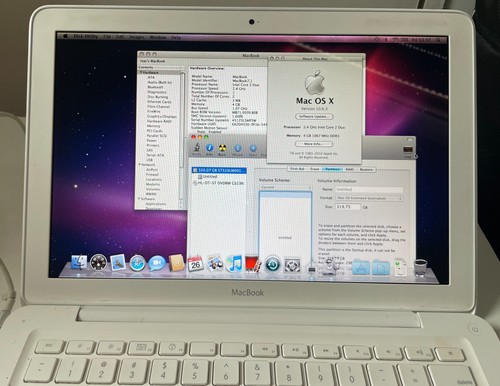The height and width of the screenshot is (386, 500).
Task: Open the Help menu
Action: 176,38
